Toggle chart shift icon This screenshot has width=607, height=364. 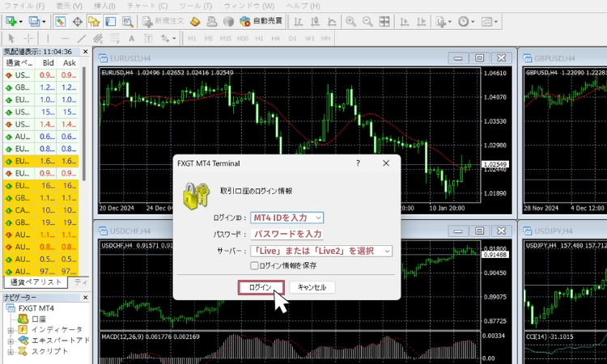coord(421,21)
